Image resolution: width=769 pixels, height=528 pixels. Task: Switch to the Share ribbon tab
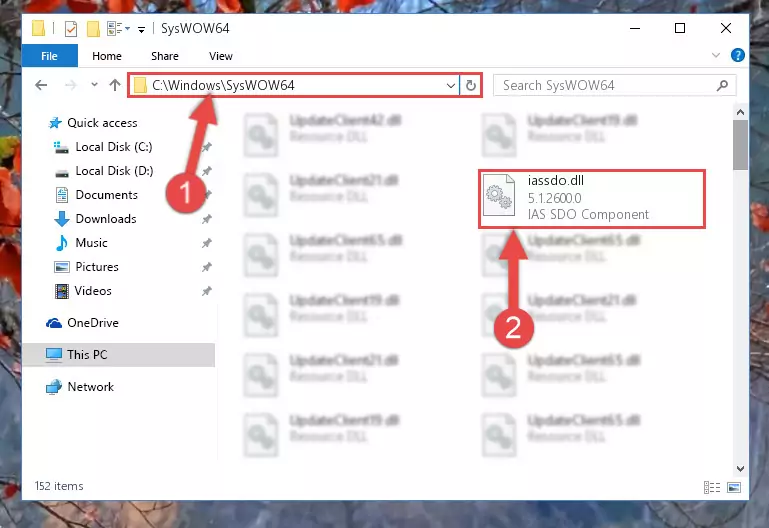[x=165, y=56]
